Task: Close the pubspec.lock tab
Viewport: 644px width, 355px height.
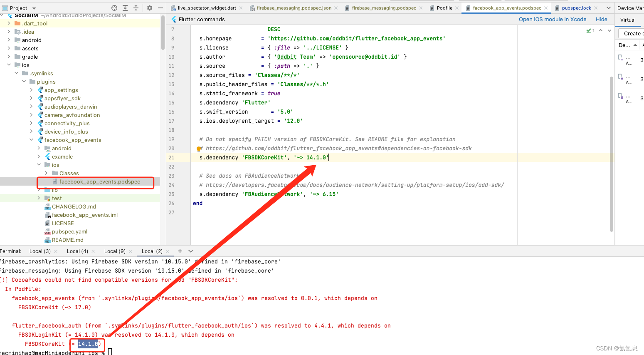Action: tap(596, 8)
